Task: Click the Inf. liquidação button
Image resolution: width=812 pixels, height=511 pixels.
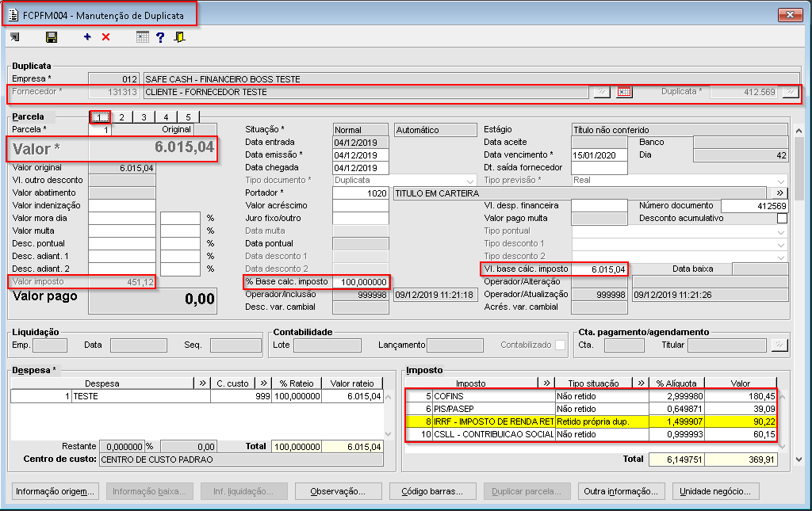Action: 243,491
